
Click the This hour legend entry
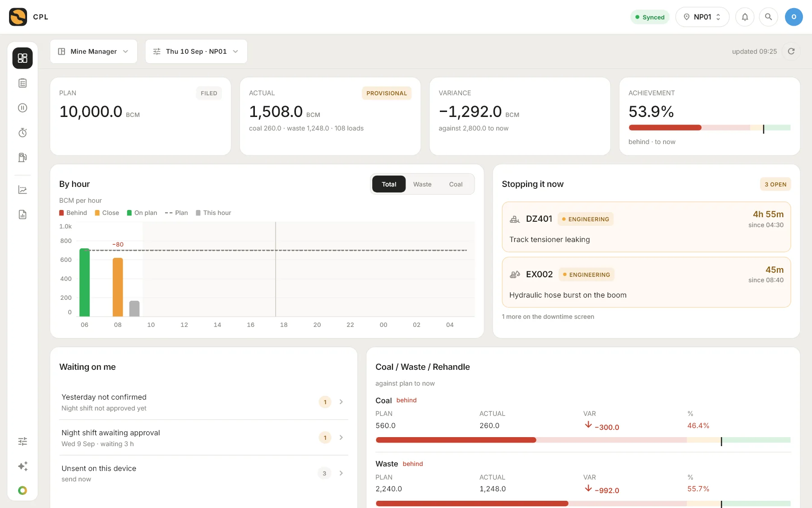pos(213,213)
